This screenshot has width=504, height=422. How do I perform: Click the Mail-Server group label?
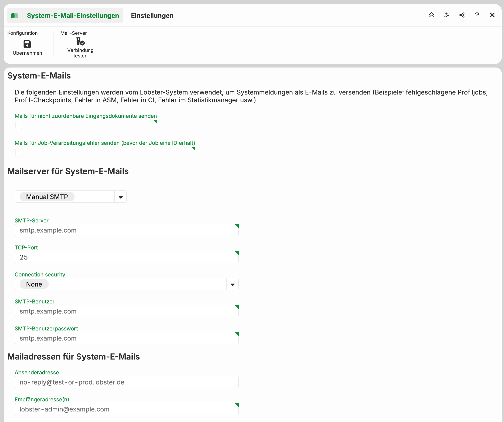pos(73,33)
